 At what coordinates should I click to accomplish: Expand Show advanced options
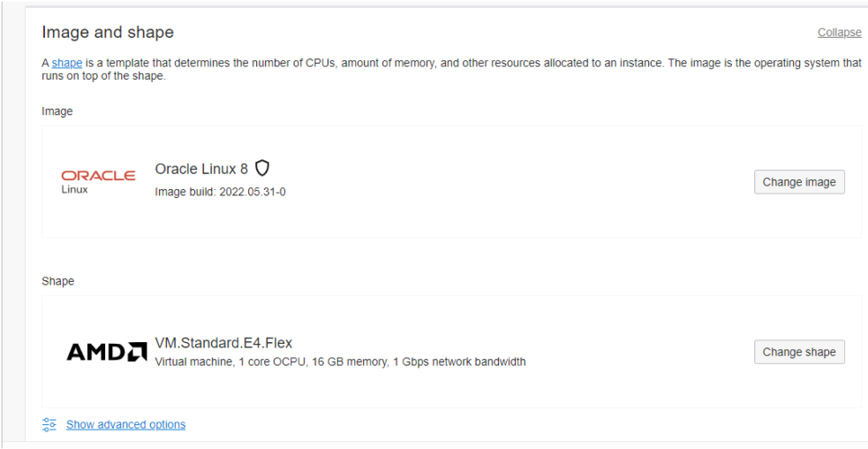pos(125,425)
